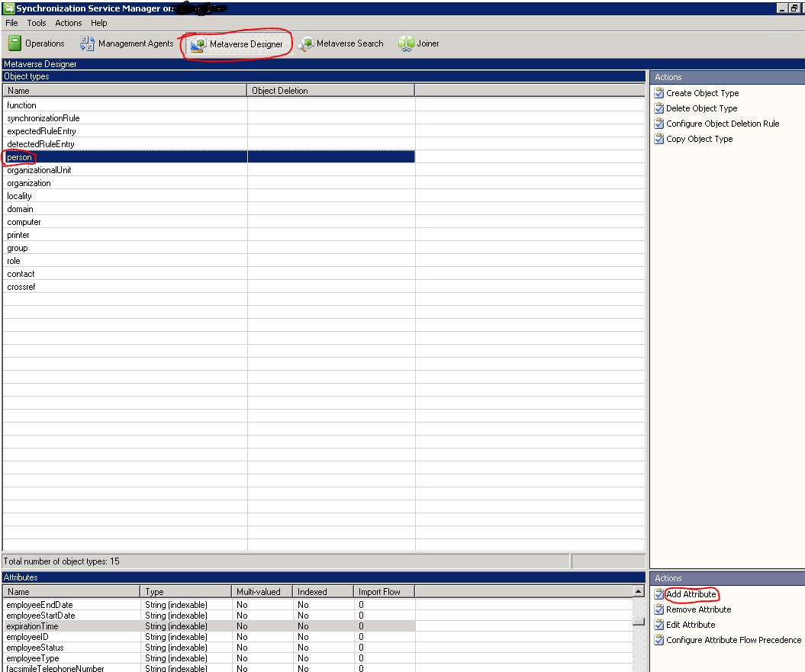The height and width of the screenshot is (672, 805).
Task: Select the crossref object type
Action: pyautogui.click(x=209, y=287)
